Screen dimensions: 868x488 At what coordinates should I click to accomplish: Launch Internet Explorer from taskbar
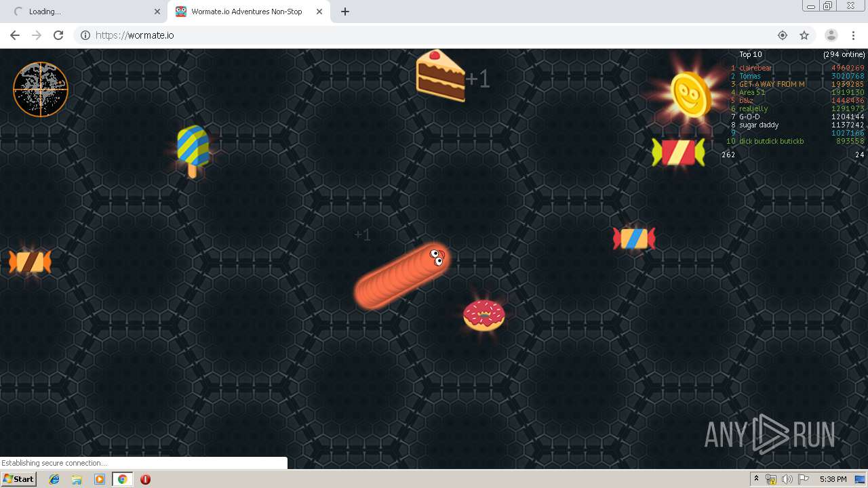[x=54, y=479]
